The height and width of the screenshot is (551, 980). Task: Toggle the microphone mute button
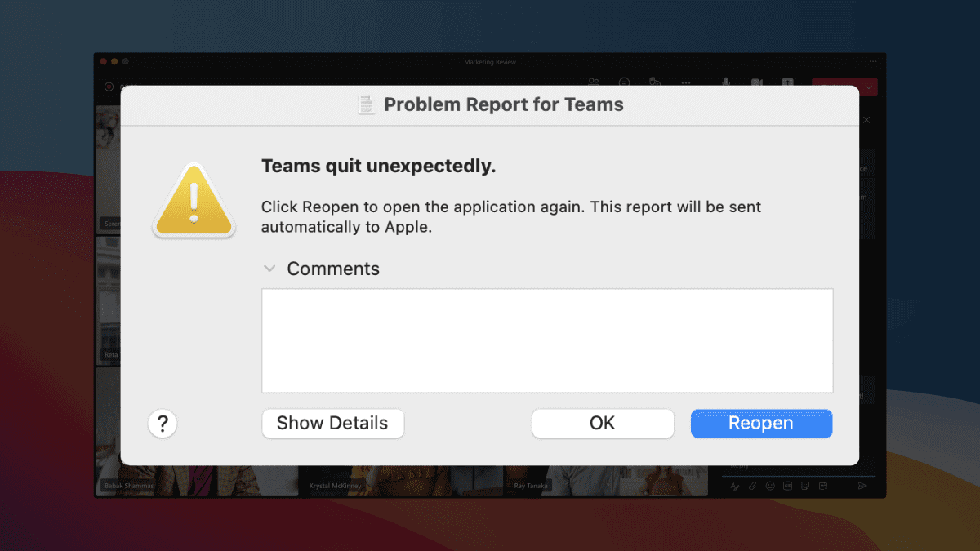coord(726,82)
